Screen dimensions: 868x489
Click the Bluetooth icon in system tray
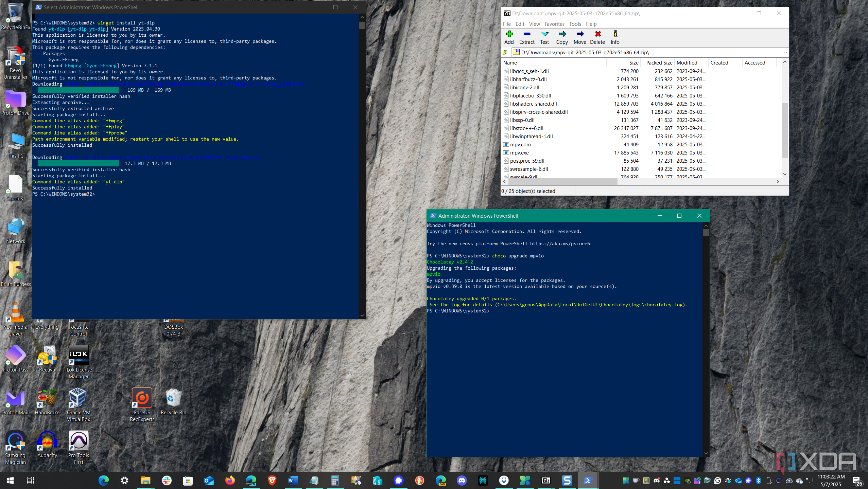pyautogui.click(x=759, y=481)
